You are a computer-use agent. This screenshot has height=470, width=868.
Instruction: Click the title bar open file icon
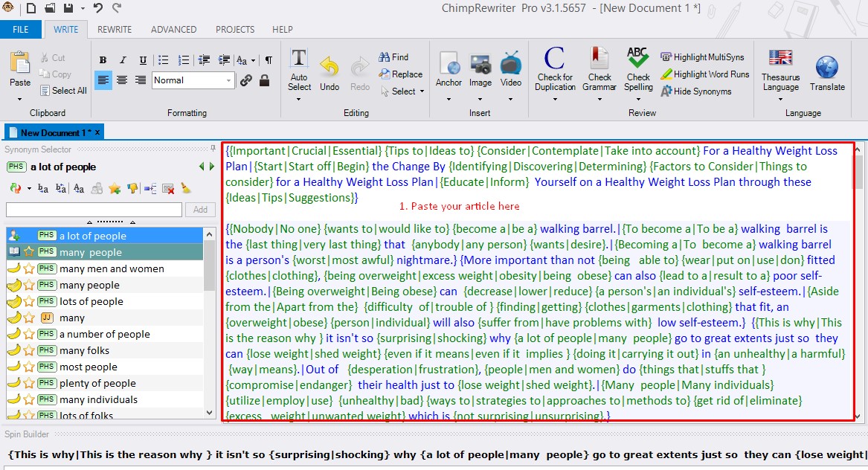[50, 7]
